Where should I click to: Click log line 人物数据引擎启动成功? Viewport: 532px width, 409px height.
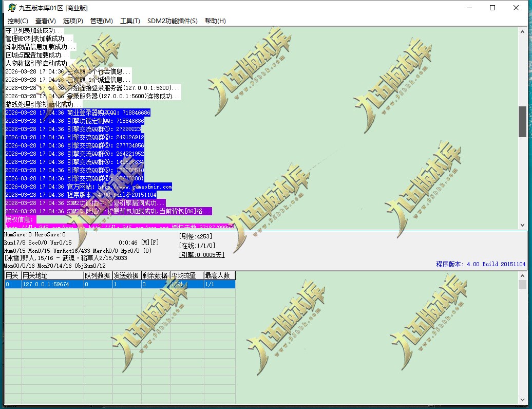point(37,63)
